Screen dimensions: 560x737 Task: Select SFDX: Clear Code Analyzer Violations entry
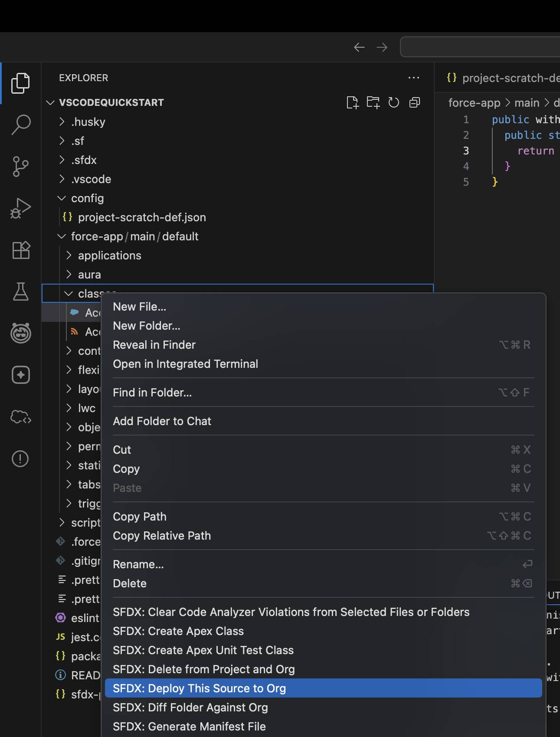[323, 612]
